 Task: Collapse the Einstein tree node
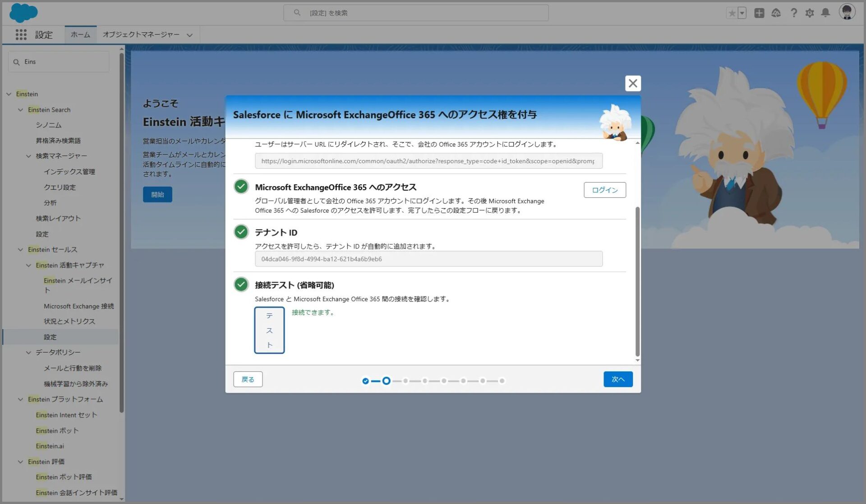click(9, 94)
